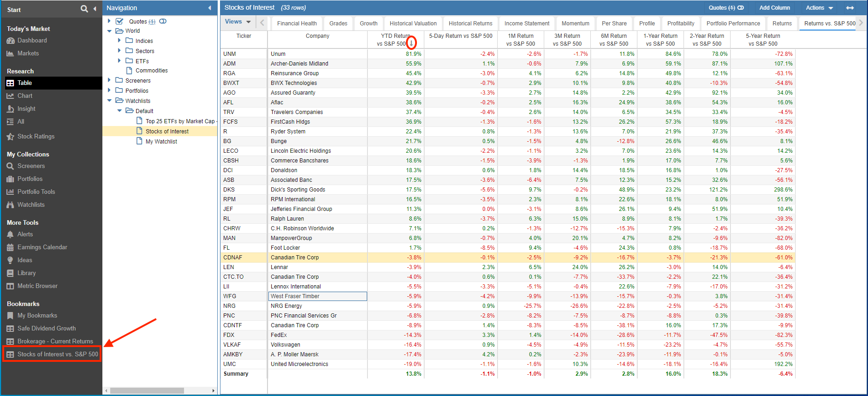Click the double-arrow expand width icon
868x396 pixels.
850,8
